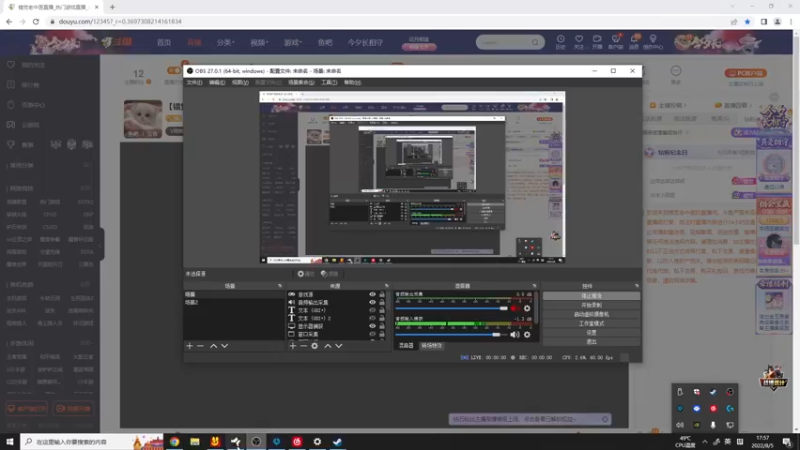Screen dimensions: 800x450
Task: Toggle lock on the first source
Action: (382, 294)
